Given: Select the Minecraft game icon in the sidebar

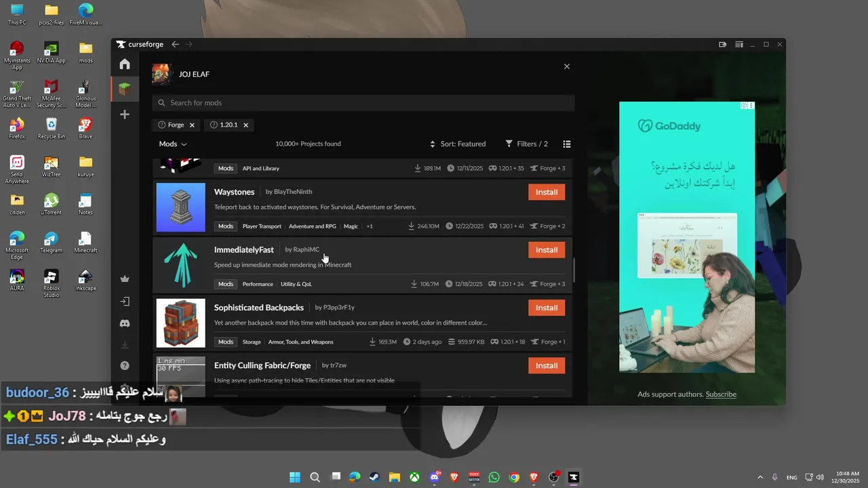Looking at the screenshot, I should coord(125,88).
